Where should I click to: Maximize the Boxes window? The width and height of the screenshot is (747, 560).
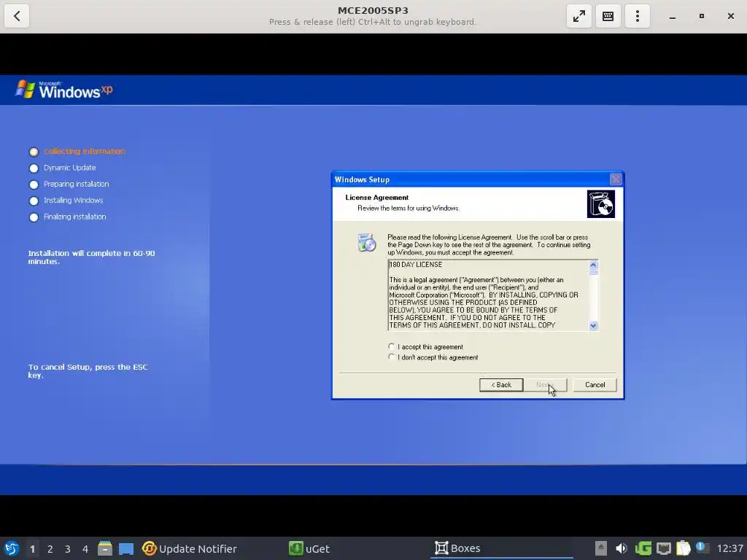(701, 16)
